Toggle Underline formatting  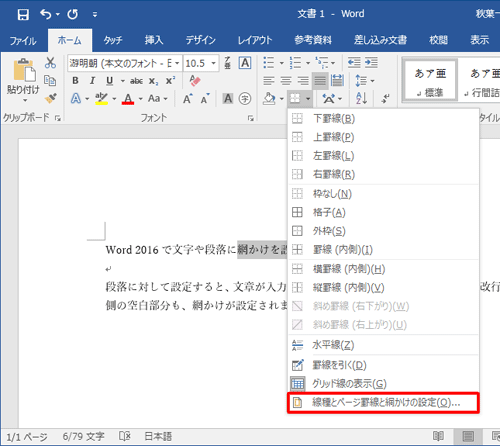click(x=110, y=81)
